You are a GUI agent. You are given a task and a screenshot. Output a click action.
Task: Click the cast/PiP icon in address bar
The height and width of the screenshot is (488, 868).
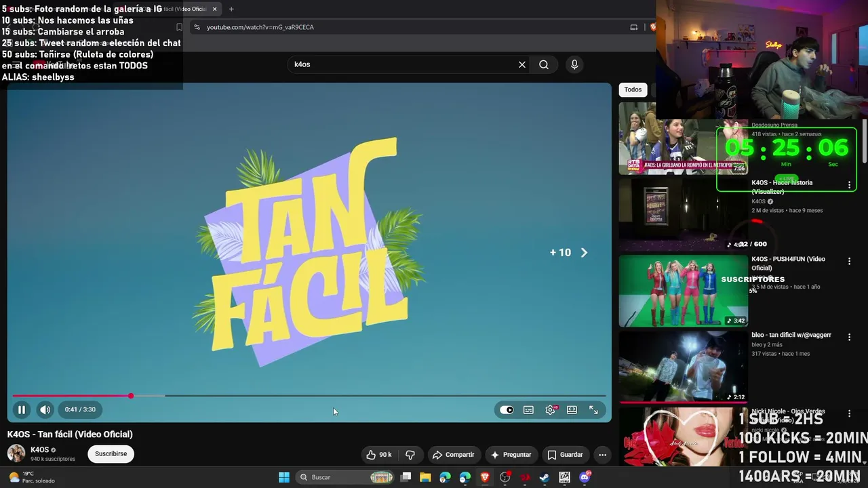(634, 27)
